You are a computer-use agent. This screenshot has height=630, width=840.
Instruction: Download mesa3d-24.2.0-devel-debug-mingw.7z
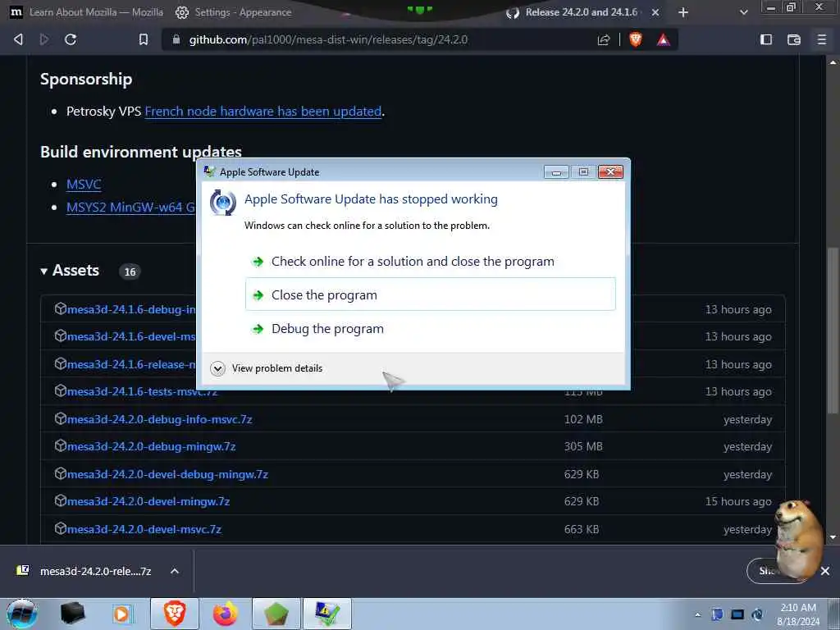click(167, 475)
